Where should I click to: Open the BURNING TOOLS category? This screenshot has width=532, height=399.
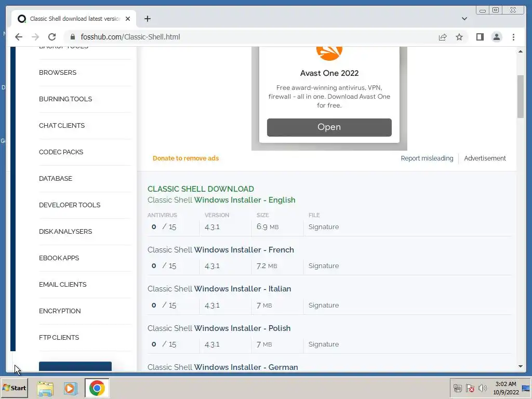coord(65,99)
